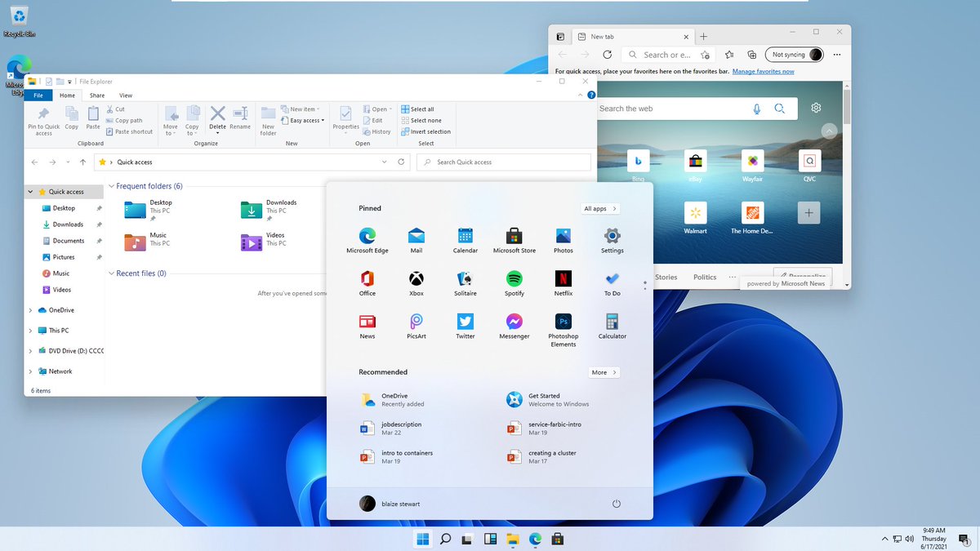Image resolution: width=980 pixels, height=551 pixels.
Task: Switch to the View ribbon tab
Action: click(126, 96)
